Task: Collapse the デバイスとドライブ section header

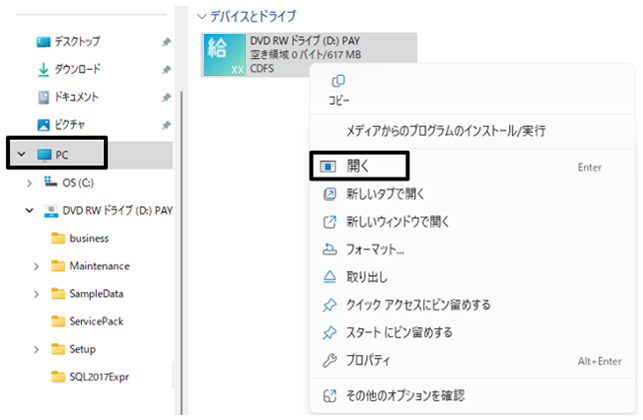Action: pyautogui.click(x=201, y=16)
